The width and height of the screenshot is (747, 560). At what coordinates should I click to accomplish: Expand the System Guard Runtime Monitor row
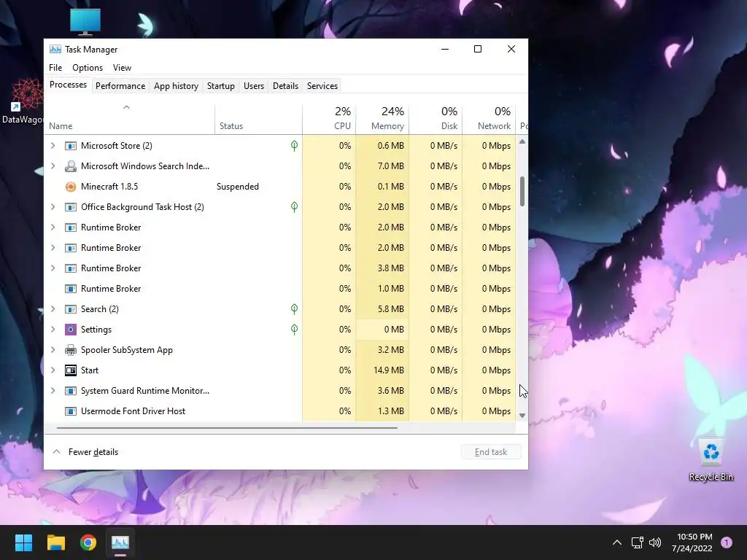(53, 391)
